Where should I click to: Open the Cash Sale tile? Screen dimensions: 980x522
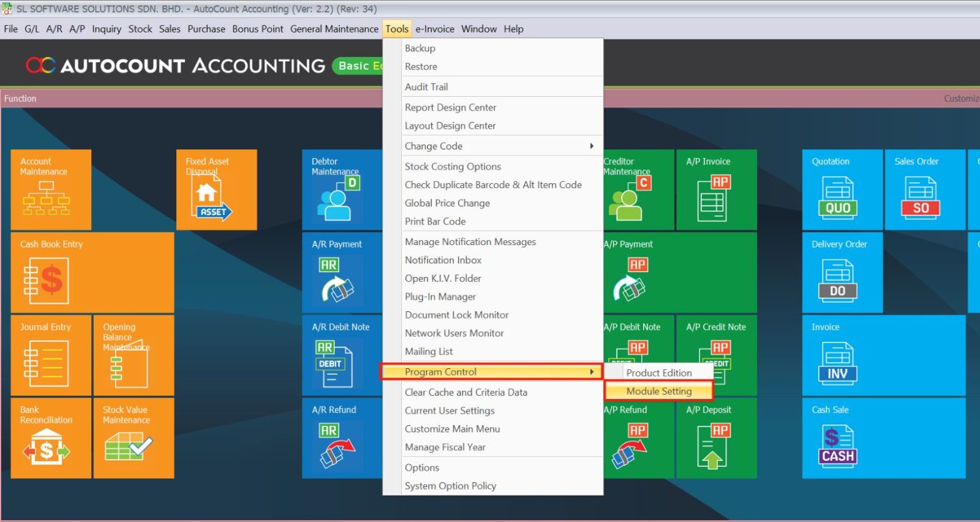[884, 438]
